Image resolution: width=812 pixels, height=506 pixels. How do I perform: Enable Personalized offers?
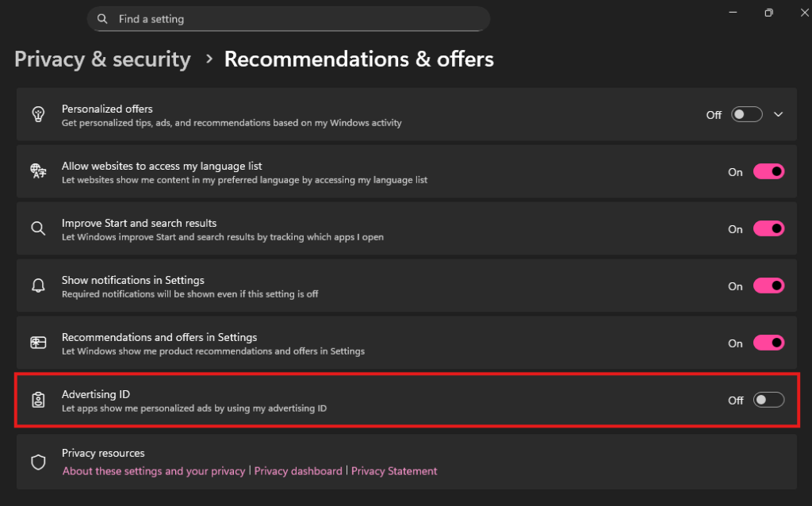click(x=746, y=114)
